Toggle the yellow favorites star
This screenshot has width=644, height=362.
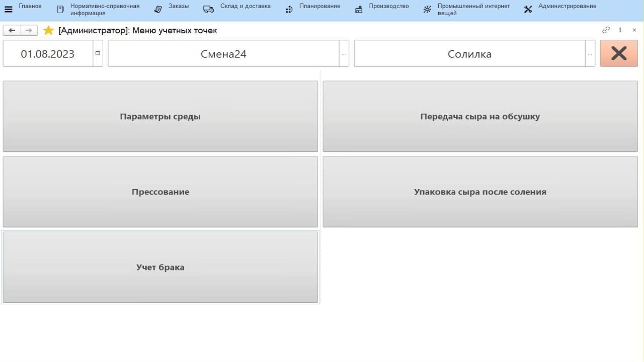[x=48, y=31]
